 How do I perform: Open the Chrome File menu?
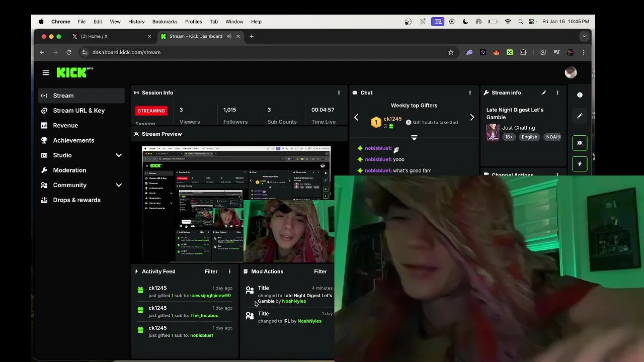pyautogui.click(x=82, y=22)
